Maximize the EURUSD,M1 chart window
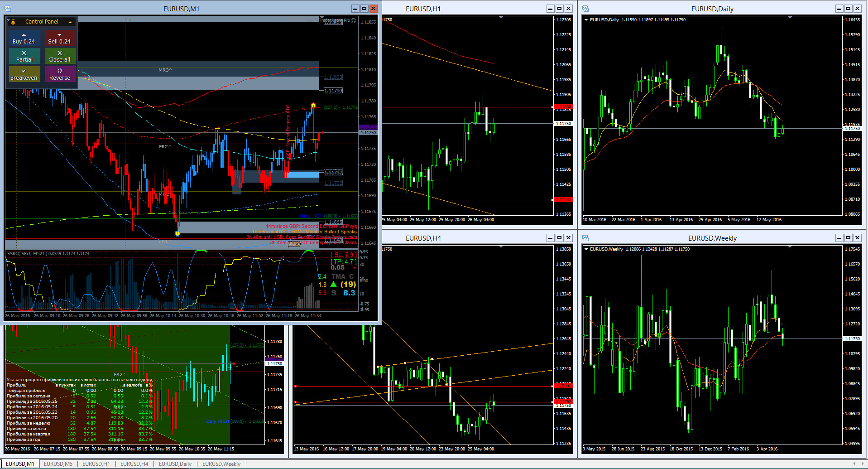868x469 pixels. tap(364, 9)
